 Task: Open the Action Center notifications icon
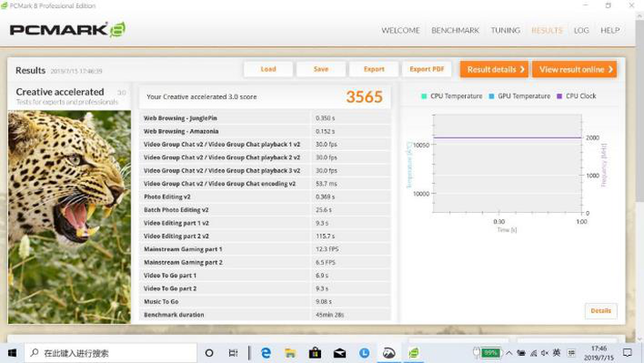(x=627, y=352)
